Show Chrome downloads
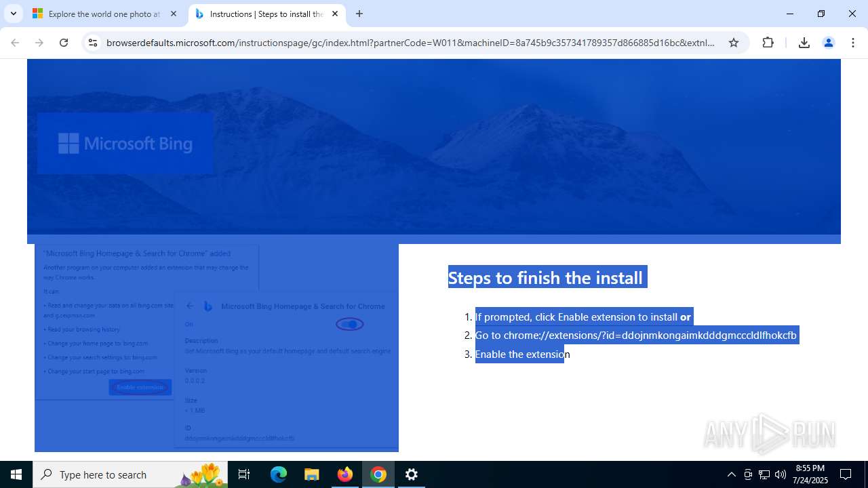The height and width of the screenshot is (488, 868). (804, 43)
